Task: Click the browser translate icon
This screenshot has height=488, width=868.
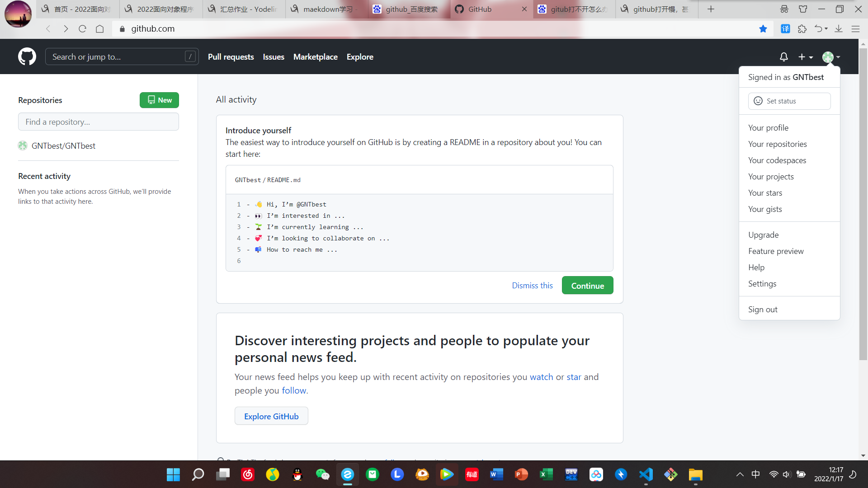Action: (x=785, y=29)
